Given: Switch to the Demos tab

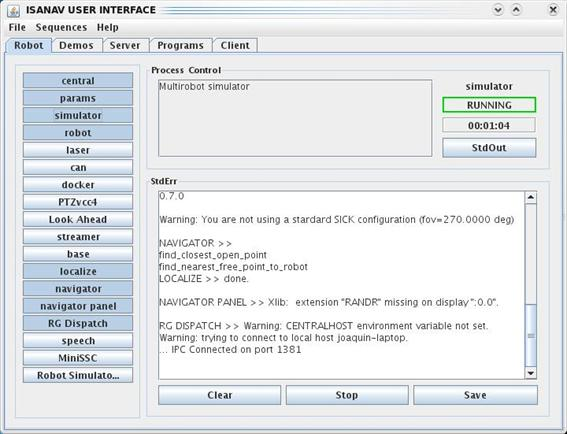Looking at the screenshot, I should pyautogui.click(x=76, y=46).
